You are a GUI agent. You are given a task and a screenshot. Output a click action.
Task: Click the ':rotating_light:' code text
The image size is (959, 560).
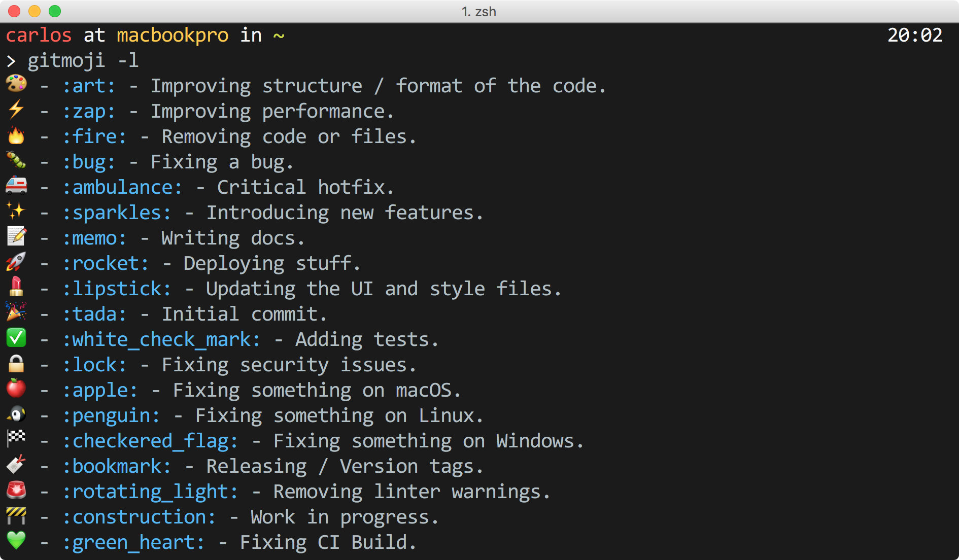150,492
